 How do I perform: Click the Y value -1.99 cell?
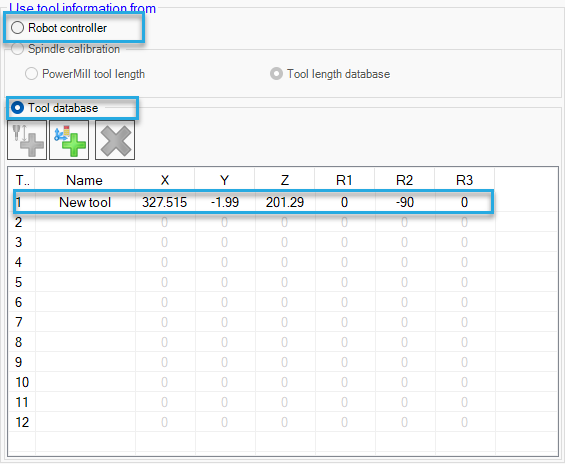[x=225, y=202]
